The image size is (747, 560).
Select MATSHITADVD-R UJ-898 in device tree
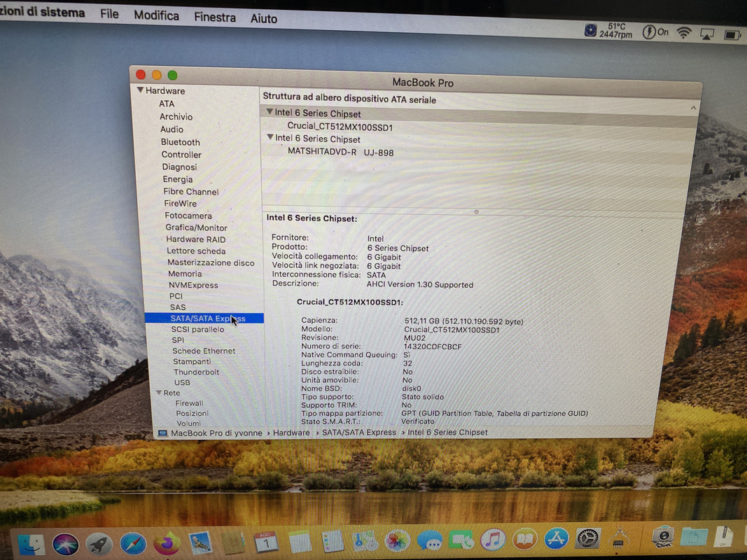pyautogui.click(x=341, y=152)
